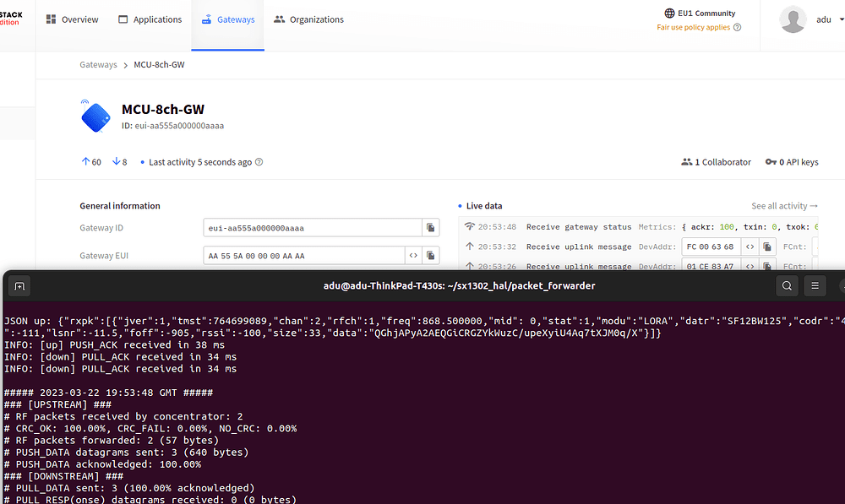Open the adu user dropdown

tap(830, 19)
